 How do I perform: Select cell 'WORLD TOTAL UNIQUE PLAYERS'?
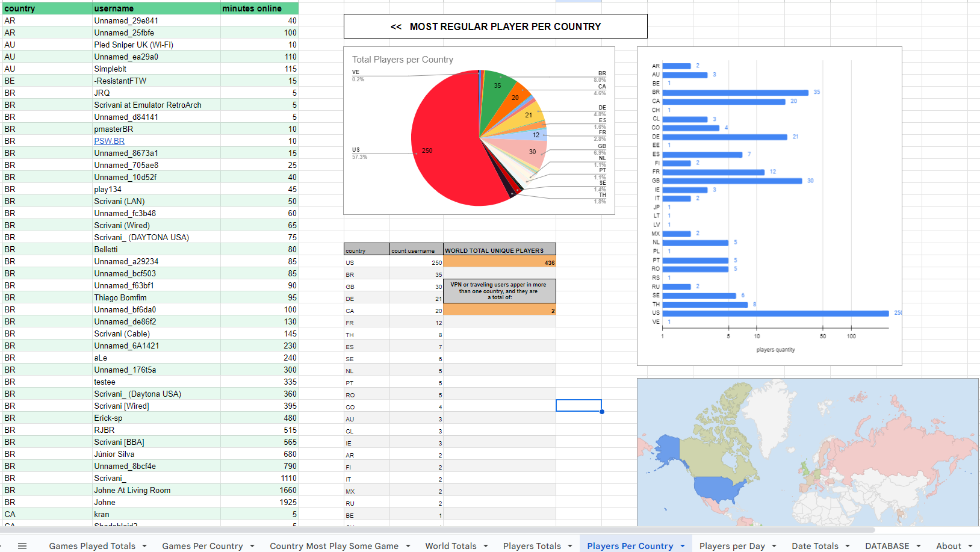click(x=500, y=250)
